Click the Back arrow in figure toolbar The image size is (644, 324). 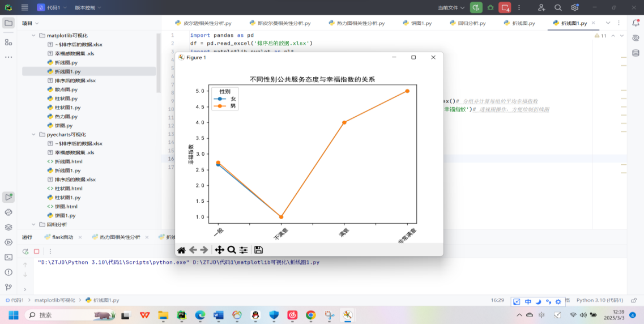click(193, 250)
